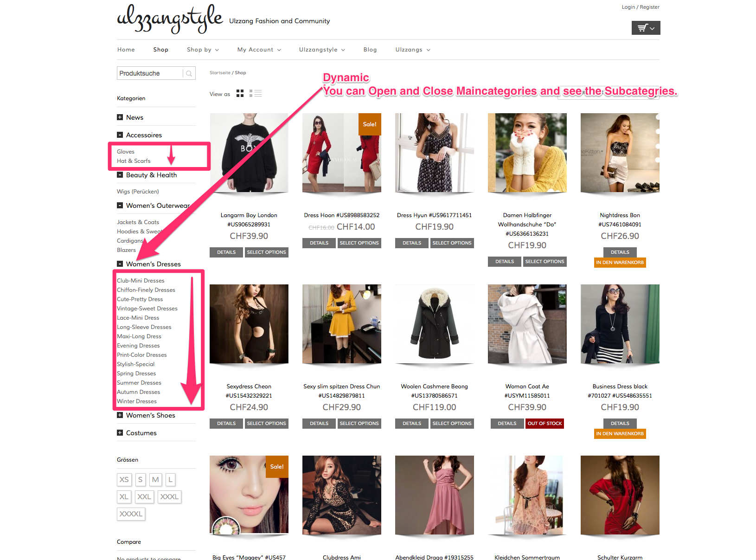Expand the News category plus icon
The image size is (756, 560).
click(120, 117)
